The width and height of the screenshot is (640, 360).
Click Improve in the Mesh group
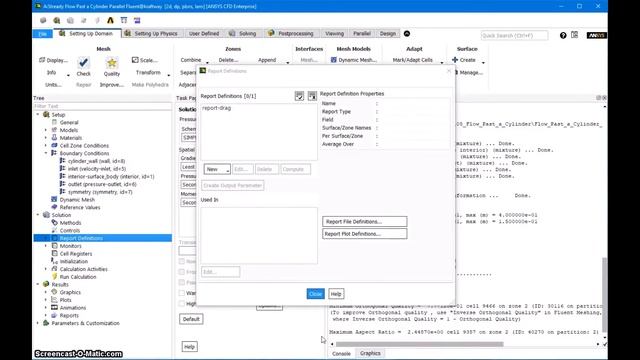tap(111, 84)
